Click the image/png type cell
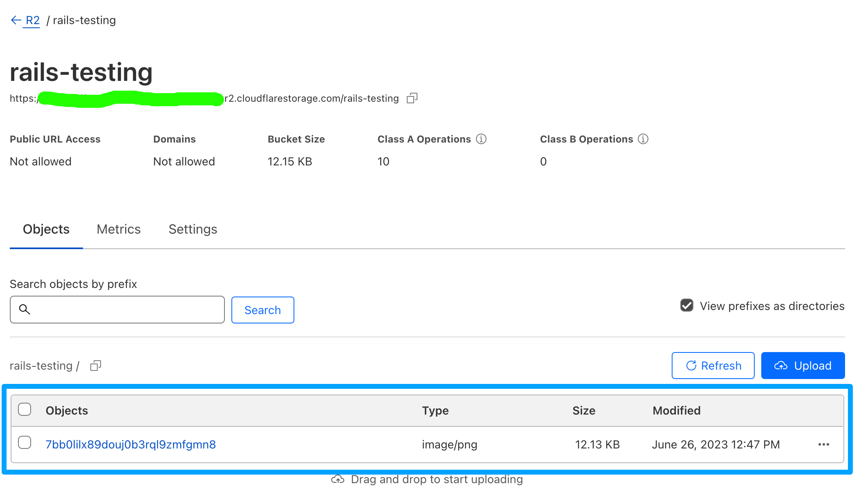 tap(450, 444)
